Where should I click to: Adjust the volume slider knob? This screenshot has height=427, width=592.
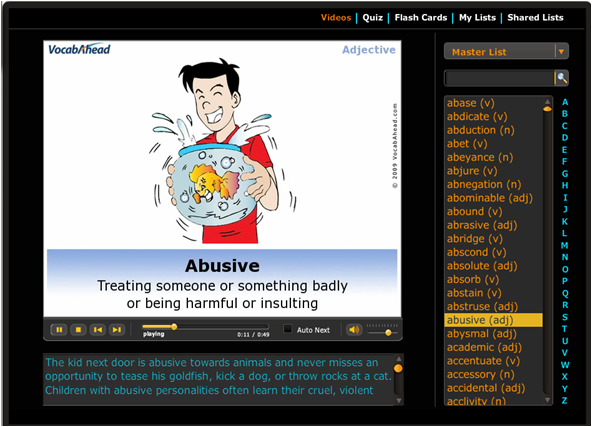(388, 333)
